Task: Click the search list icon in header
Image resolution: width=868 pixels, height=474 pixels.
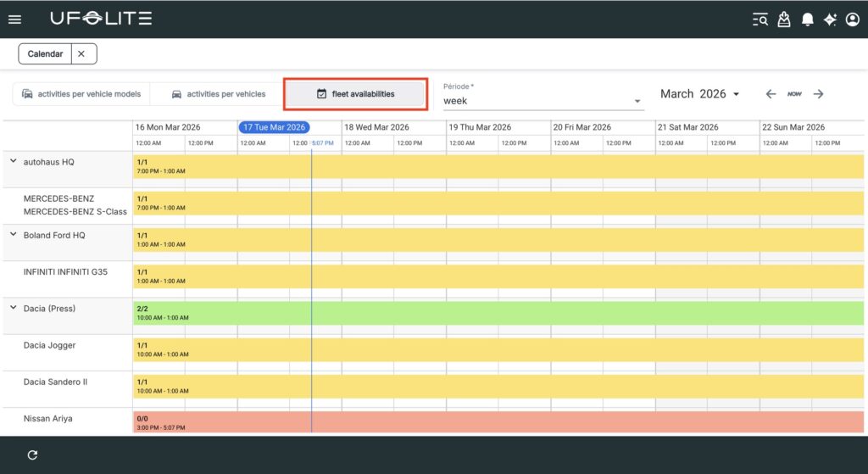Action: click(x=760, y=20)
